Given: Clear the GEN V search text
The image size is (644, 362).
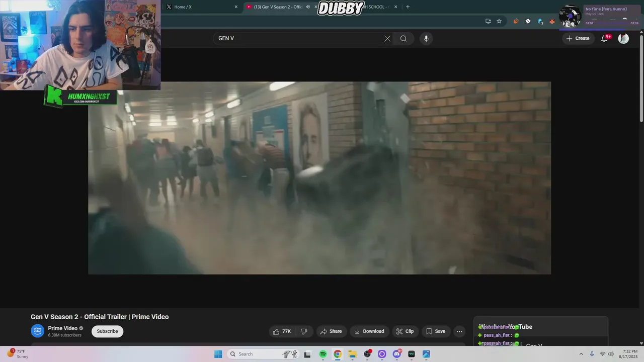Looking at the screenshot, I should click(387, 38).
